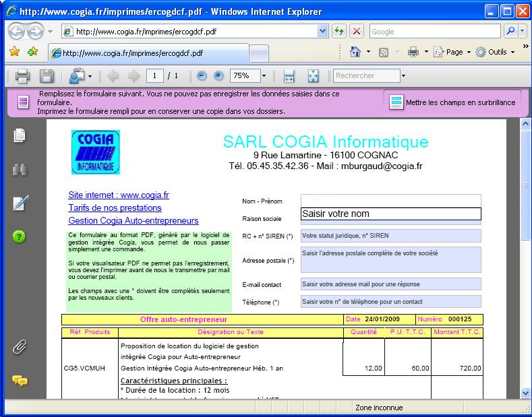The width and height of the screenshot is (532, 417).
Task: Open the Pages panel in sidebar
Action: [x=20, y=135]
